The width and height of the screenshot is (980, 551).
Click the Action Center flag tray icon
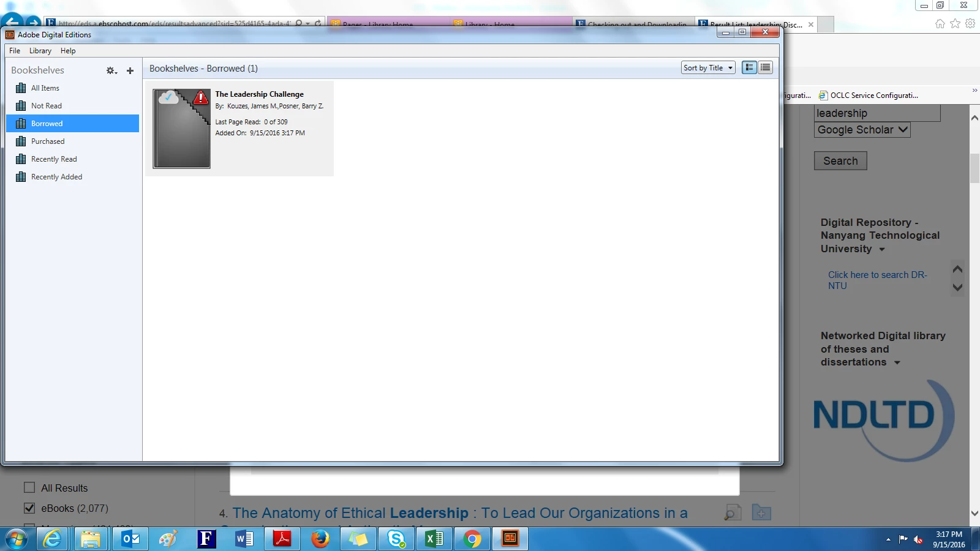[x=903, y=539]
